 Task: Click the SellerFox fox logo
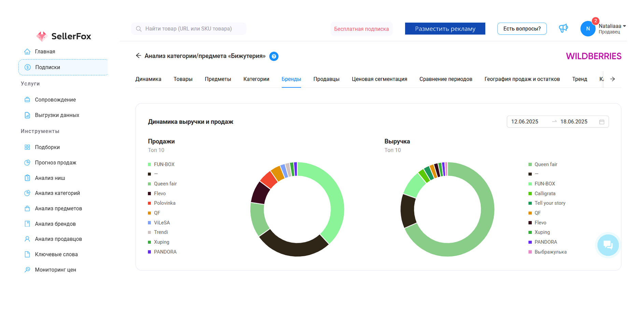click(42, 36)
